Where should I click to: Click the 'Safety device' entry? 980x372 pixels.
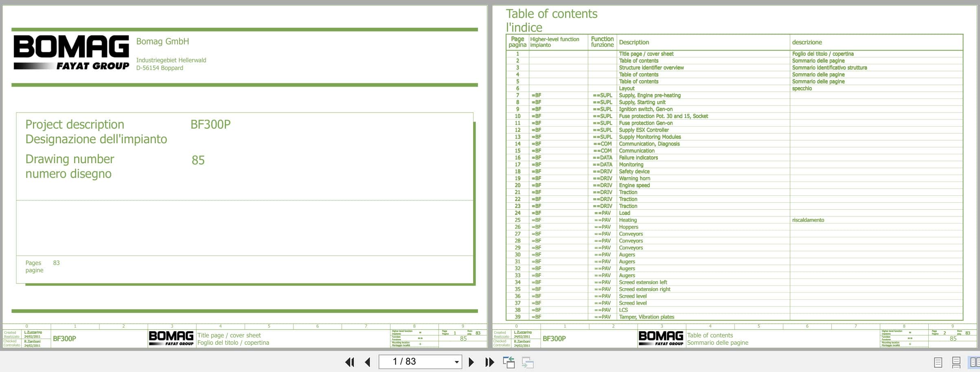(x=634, y=171)
